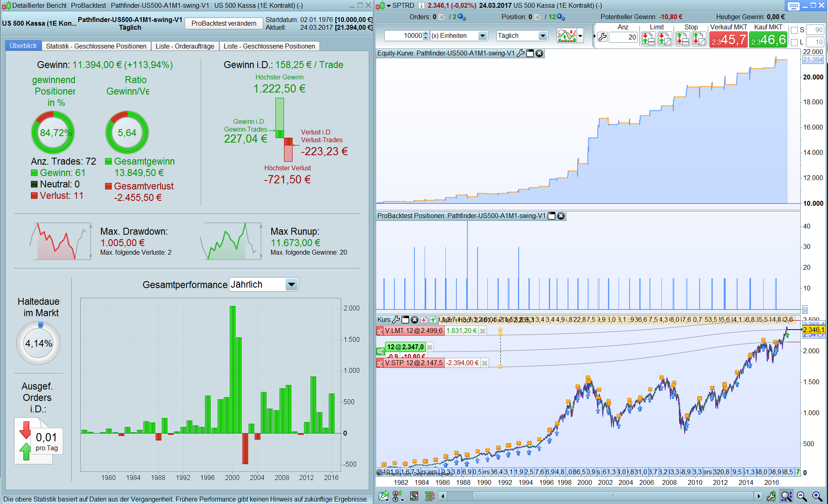The height and width of the screenshot is (504, 828).
Task: Close the Equity-Kurve panel
Action: tap(539, 53)
